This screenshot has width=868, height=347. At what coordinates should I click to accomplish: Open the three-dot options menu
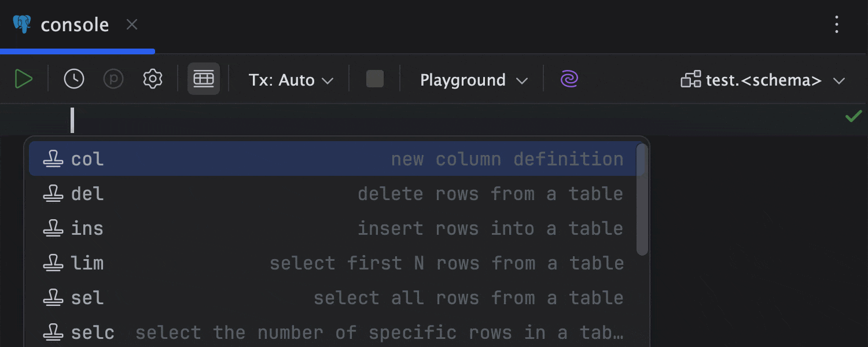pyautogui.click(x=837, y=24)
